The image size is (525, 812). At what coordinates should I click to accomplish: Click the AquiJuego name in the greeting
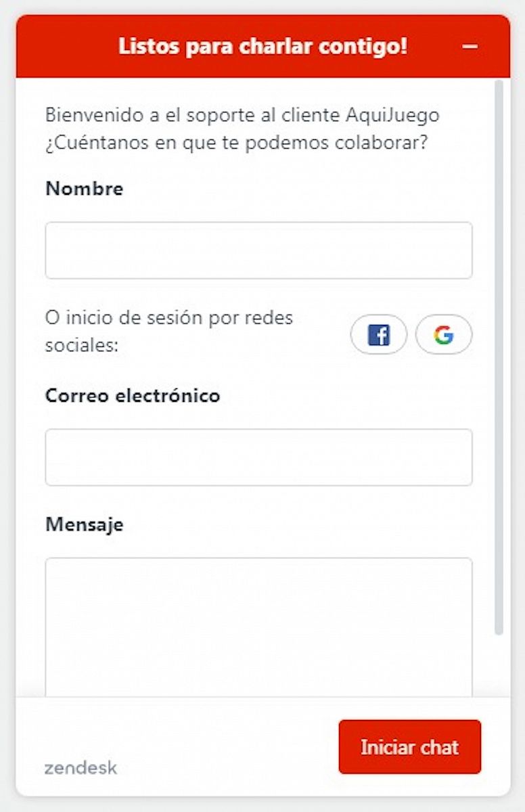(x=392, y=115)
